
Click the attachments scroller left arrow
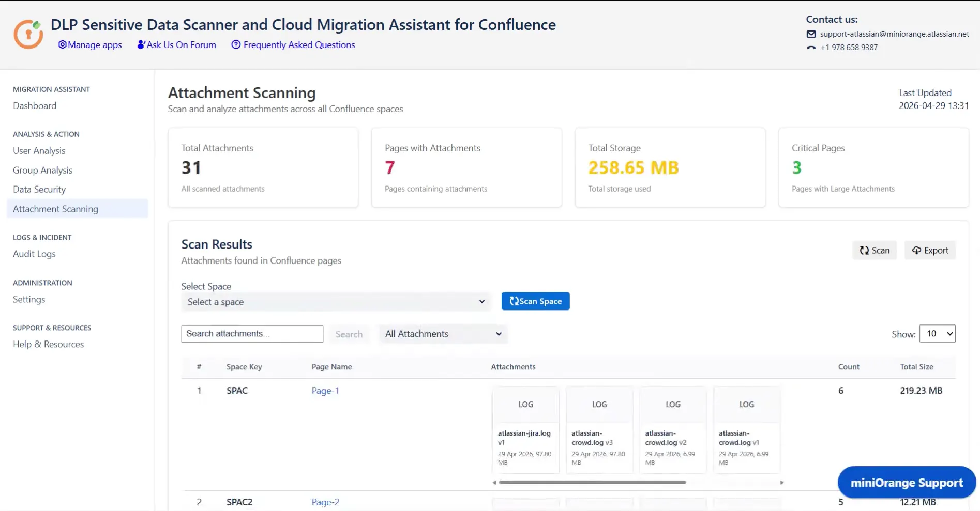494,483
